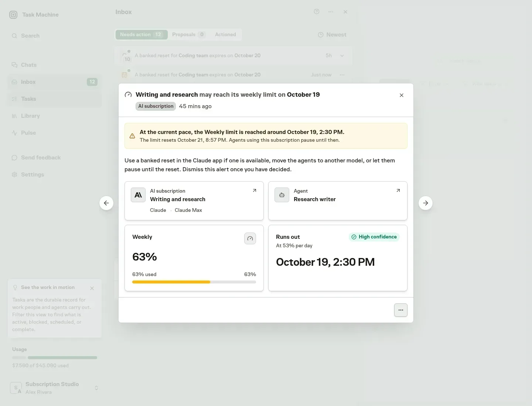Close the weekly limit alert dialog
The width and height of the screenshot is (532, 406).
click(x=402, y=95)
